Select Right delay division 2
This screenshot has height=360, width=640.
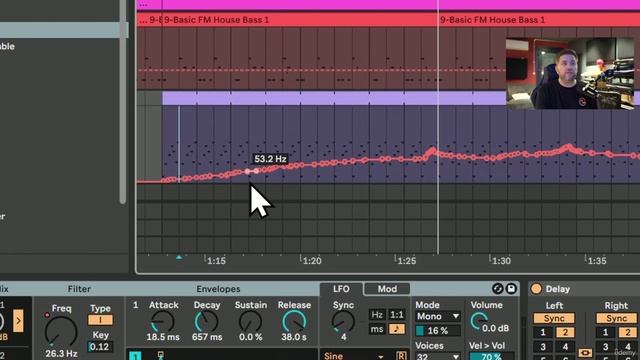627,332
